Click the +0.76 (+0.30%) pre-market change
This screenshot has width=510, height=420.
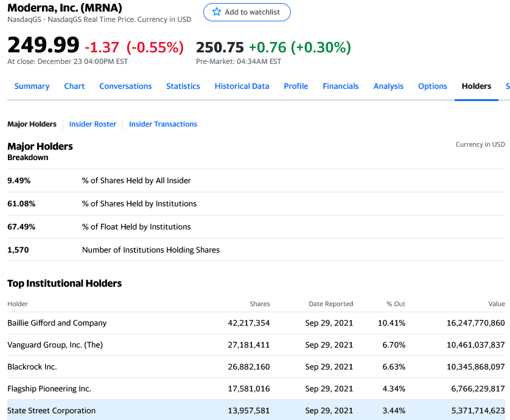pyautogui.click(x=300, y=47)
